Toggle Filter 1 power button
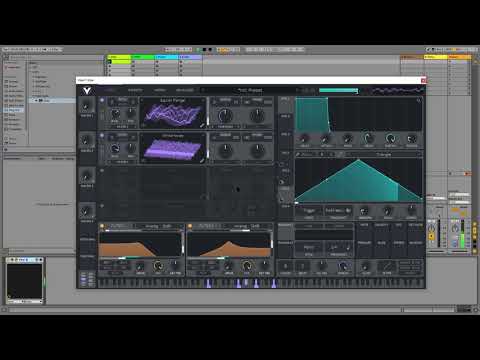Screen dimensions: 480x360 click(102, 226)
